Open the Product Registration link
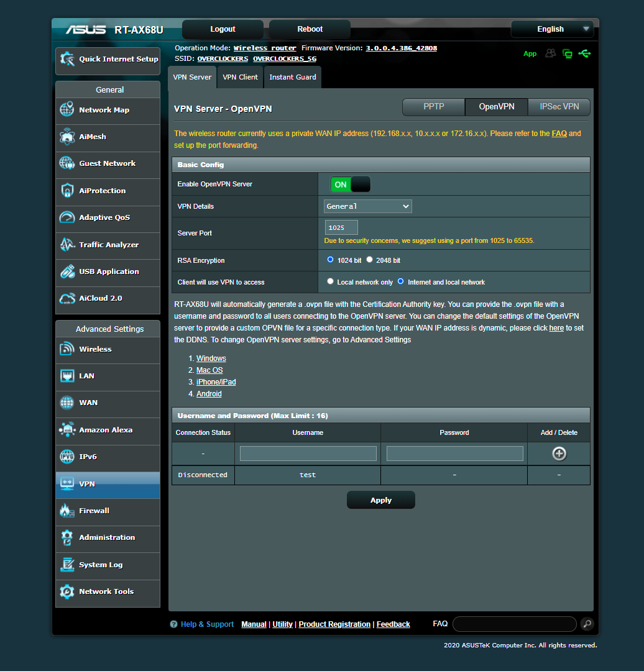This screenshot has height=671, width=644. (x=334, y=624)
